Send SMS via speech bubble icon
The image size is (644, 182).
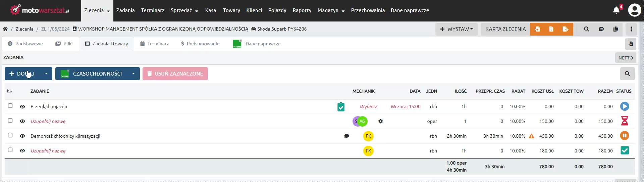tap(601, 29)
